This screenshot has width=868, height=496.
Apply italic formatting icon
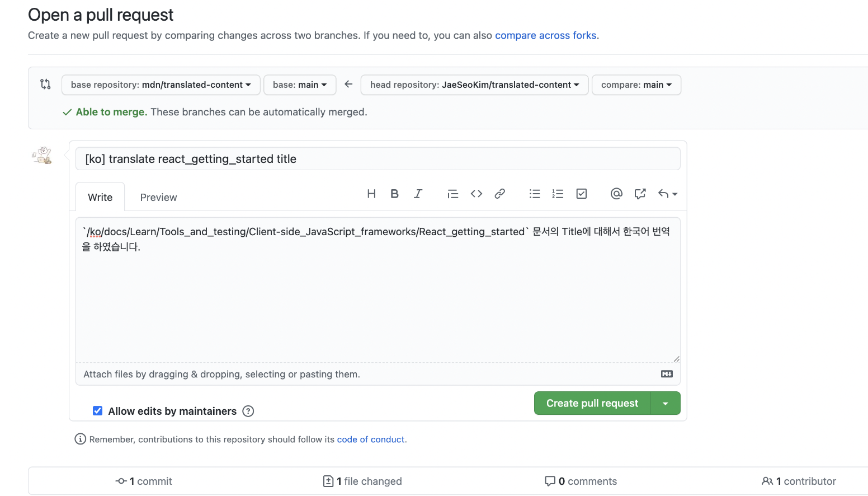coord(418,194)
